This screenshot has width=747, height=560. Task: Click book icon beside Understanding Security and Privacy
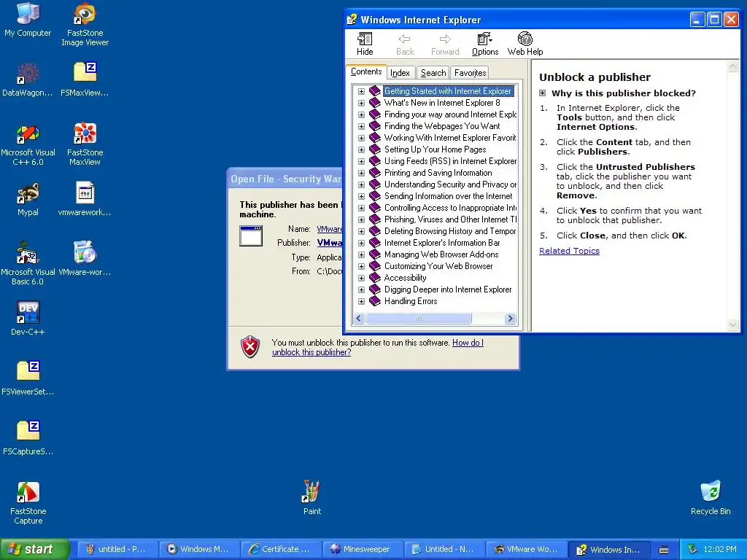tap(375, 184)
